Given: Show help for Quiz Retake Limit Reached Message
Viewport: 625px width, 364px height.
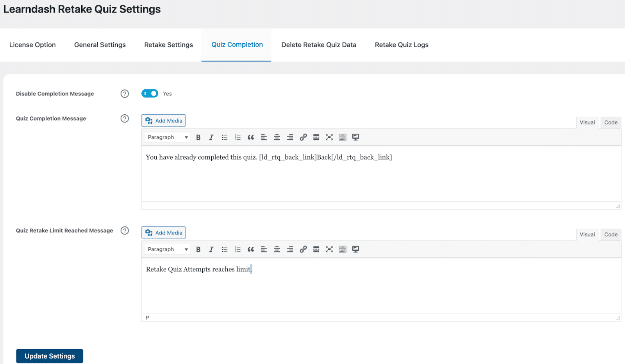Looking at the screenshot, I should (x=125, y=231).
